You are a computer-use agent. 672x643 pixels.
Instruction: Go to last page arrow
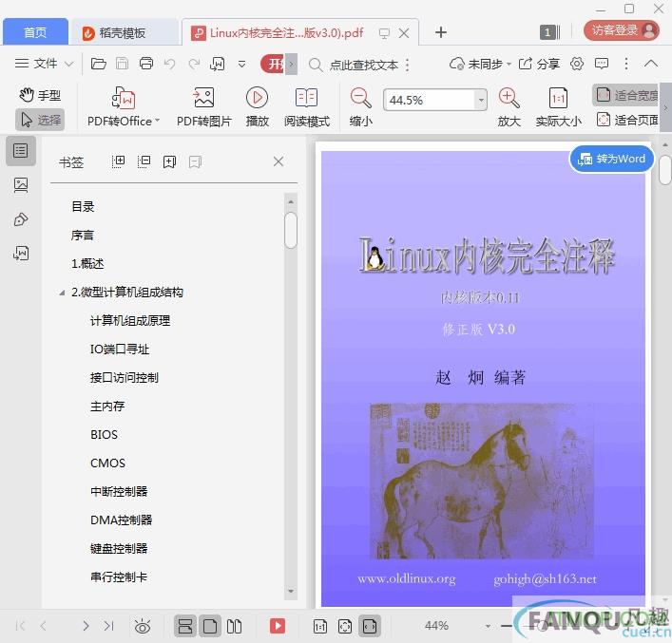tap(108, 626)
